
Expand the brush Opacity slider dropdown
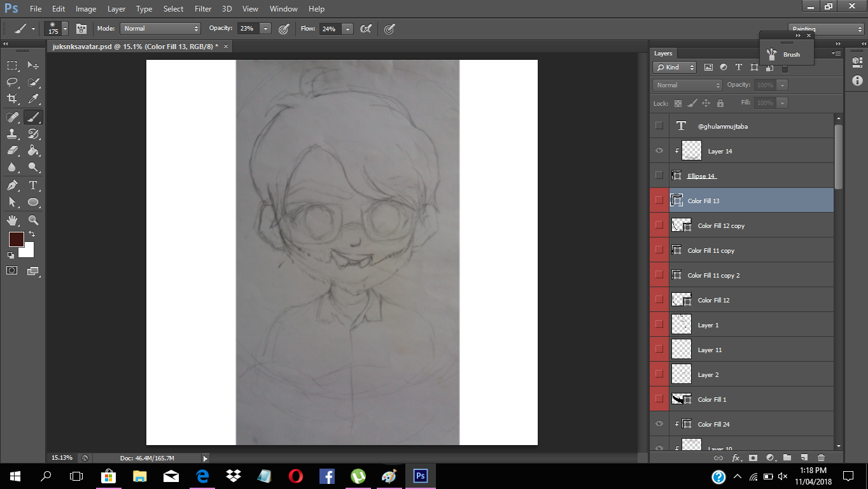click(x=265, y=29)
